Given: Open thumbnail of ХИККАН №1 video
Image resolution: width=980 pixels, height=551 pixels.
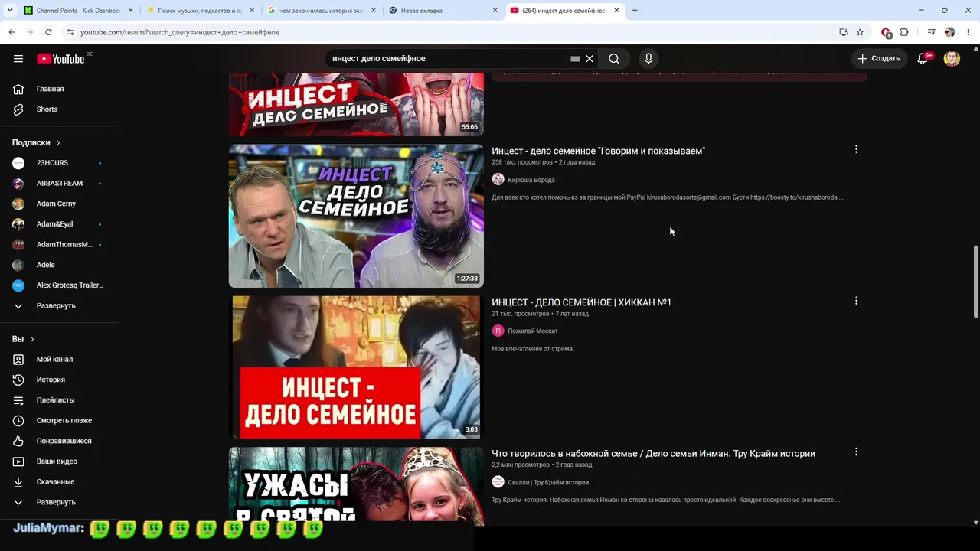Looking at the screenshot, I should point(356,367).
